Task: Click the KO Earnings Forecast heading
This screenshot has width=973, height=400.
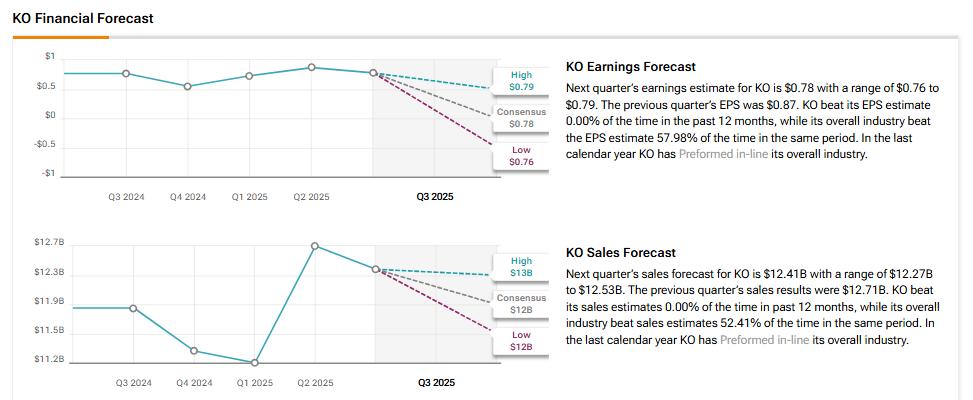Action: (x=630, y=67)
